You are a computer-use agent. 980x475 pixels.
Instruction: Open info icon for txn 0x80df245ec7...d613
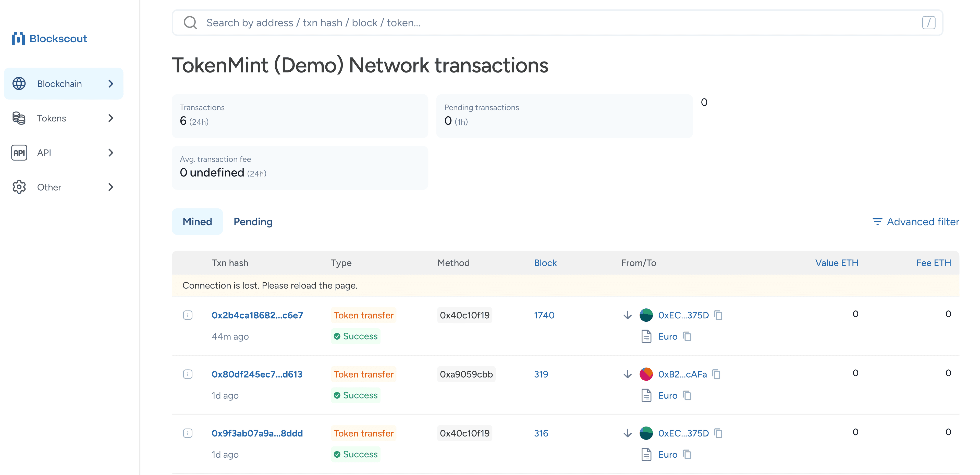coord(188,374)
